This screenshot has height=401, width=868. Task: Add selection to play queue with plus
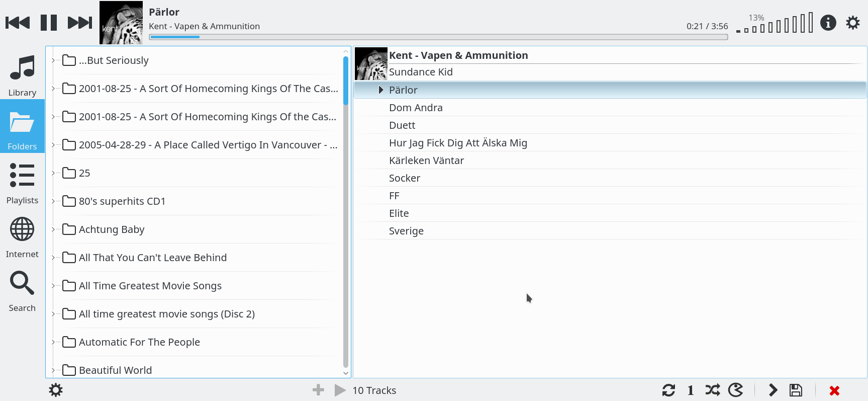tap(318, 390)
